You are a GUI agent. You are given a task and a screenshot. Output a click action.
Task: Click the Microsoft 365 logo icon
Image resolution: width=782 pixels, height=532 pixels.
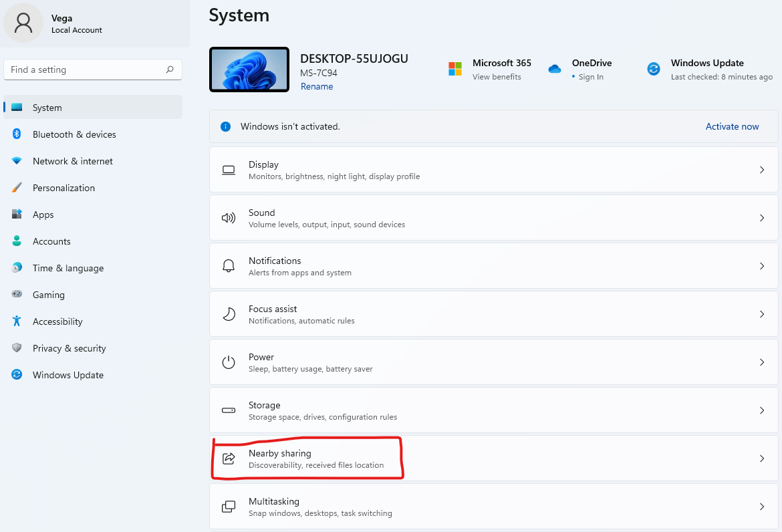pos(455,69)
